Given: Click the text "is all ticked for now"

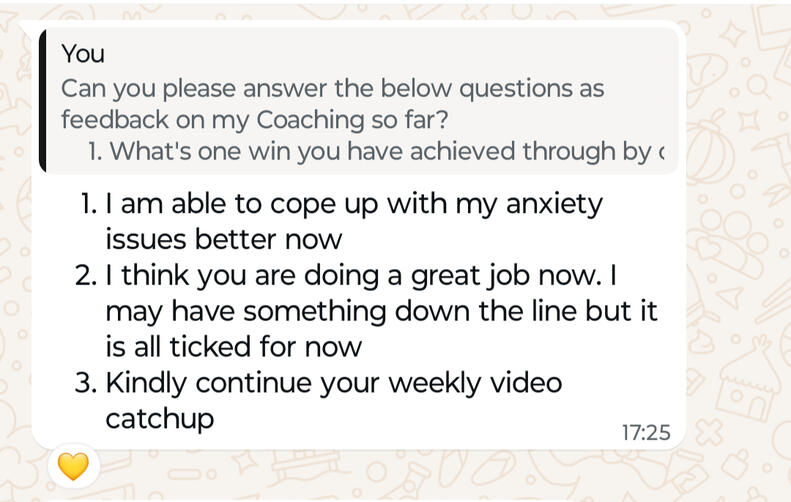Looking at the screenshot, I should click(233, 347).
